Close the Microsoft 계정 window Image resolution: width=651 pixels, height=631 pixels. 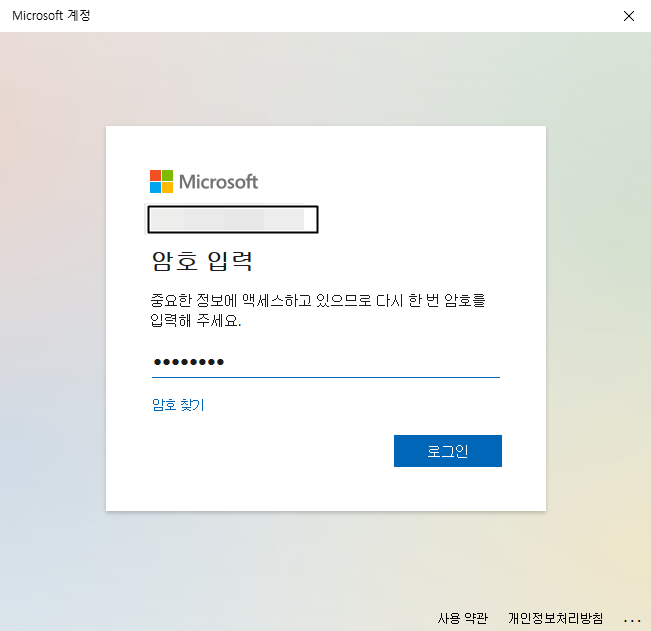629,16
